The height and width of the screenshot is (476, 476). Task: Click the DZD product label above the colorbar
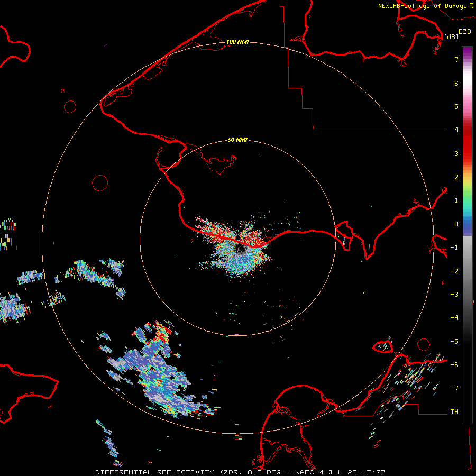465,32
